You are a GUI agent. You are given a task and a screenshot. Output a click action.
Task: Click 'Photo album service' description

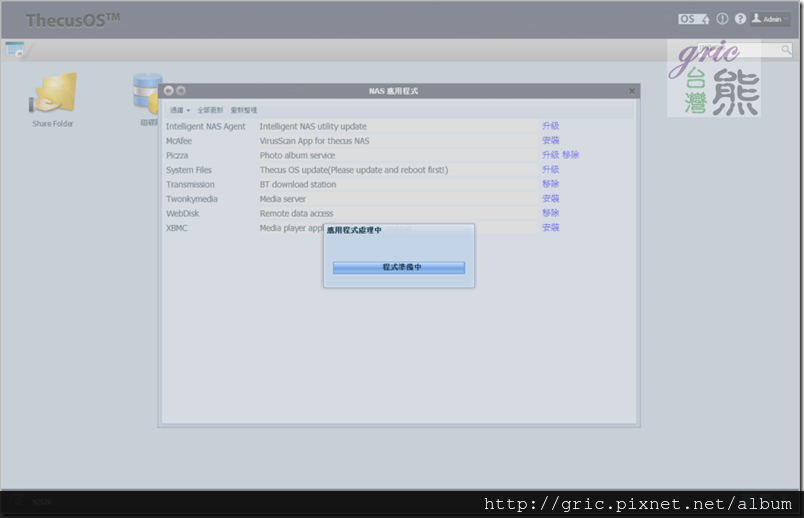tap(297, 155)
